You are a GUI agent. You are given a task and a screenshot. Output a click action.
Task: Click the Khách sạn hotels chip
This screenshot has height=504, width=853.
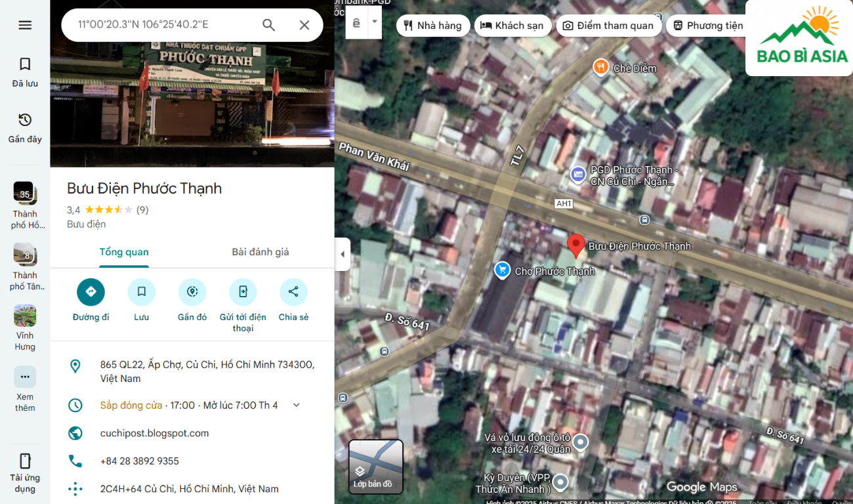(512, 26)
